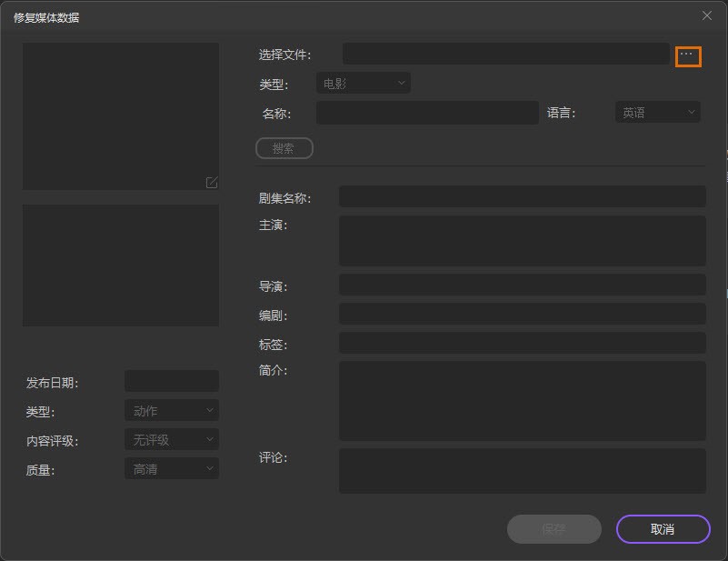Click the 简介 description text area
The image size is (728, 561).
click(522, 400)
